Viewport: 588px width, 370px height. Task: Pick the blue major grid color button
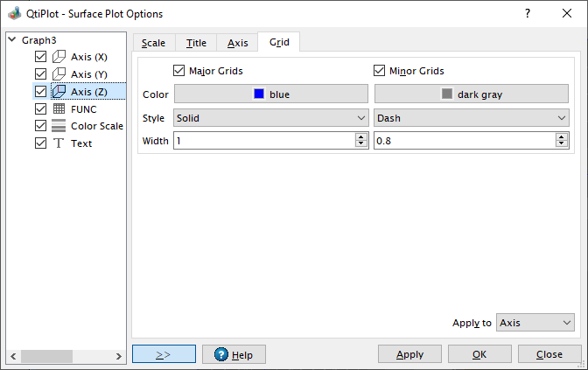click(271, 94)
